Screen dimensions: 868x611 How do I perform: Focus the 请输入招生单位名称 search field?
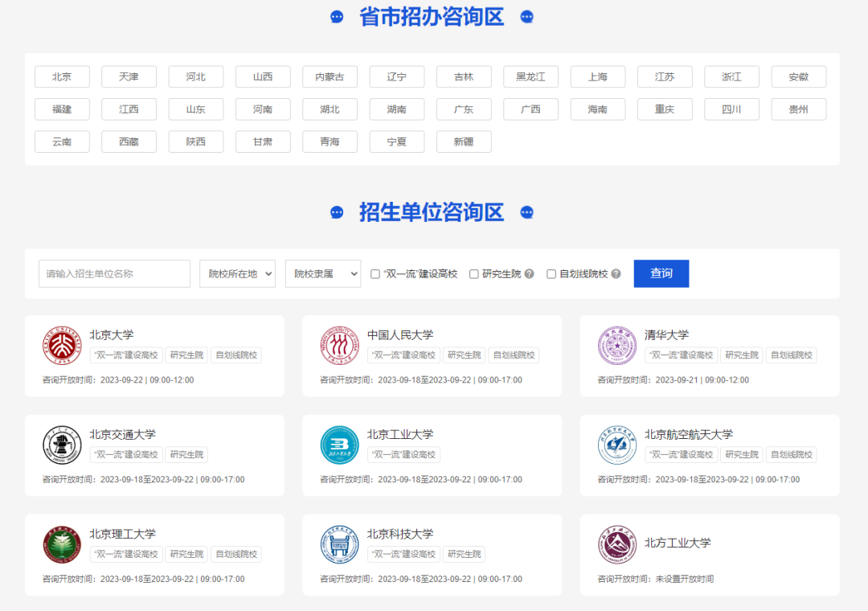coord(115,273)
